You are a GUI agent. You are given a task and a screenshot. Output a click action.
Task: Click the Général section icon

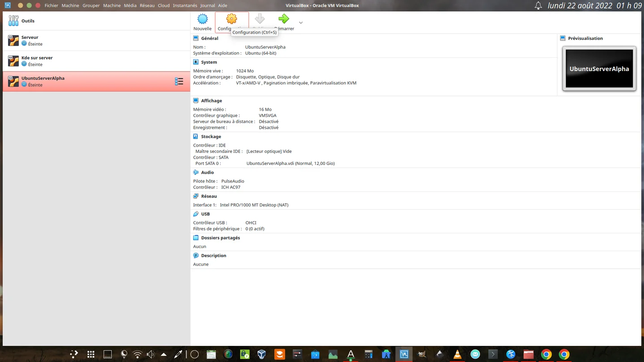point(196,38)
